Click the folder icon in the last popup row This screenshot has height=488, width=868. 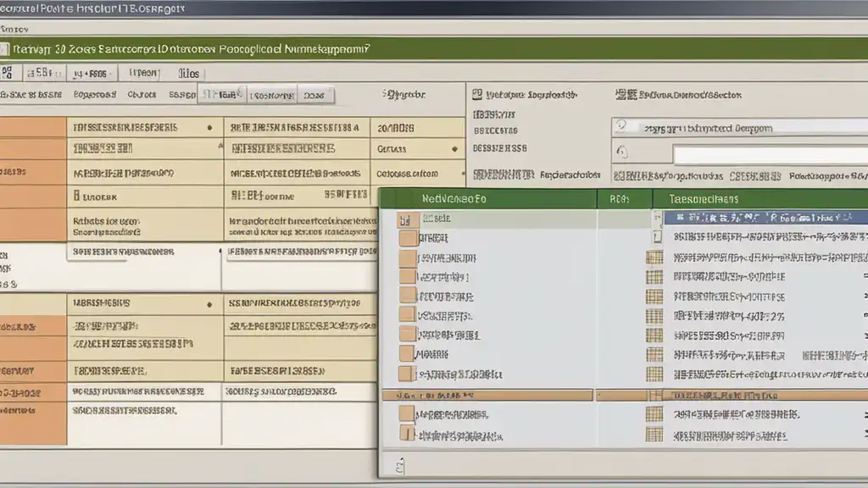pos(408,433)
